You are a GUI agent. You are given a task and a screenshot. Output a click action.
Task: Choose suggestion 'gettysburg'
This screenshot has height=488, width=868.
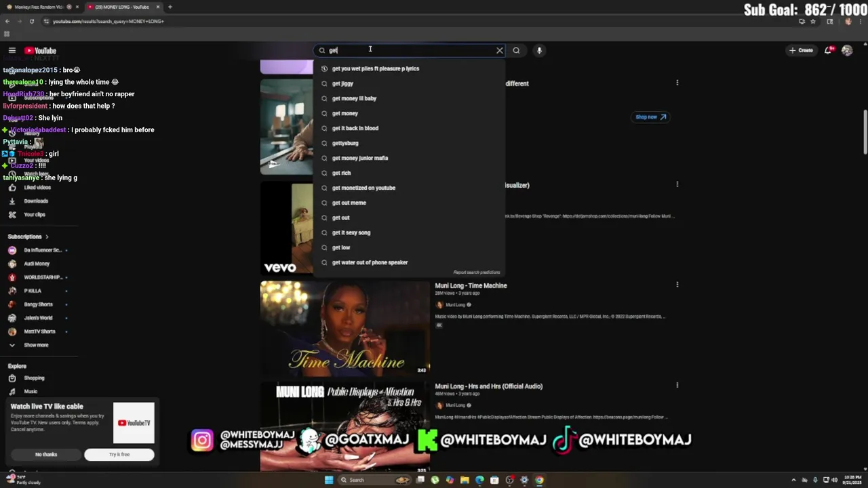coord(409,143)
